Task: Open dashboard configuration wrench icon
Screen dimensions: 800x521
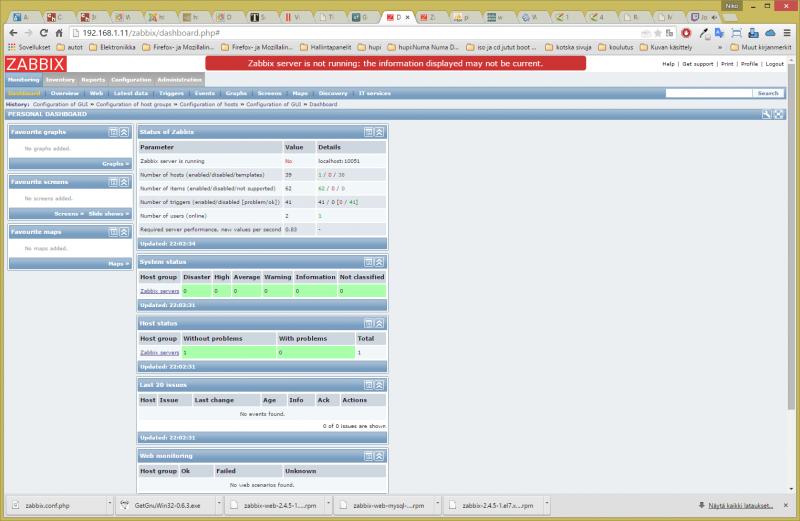Action: (x=766, y=114)
